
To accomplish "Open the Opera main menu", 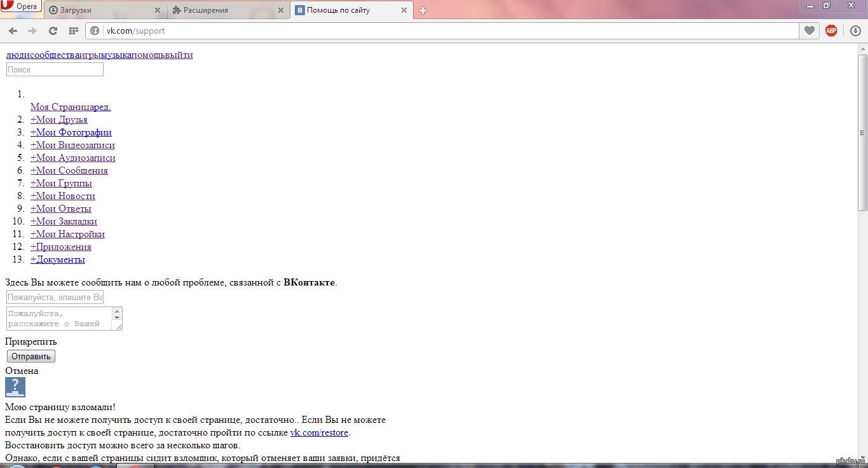I will [x=20, y=6].
